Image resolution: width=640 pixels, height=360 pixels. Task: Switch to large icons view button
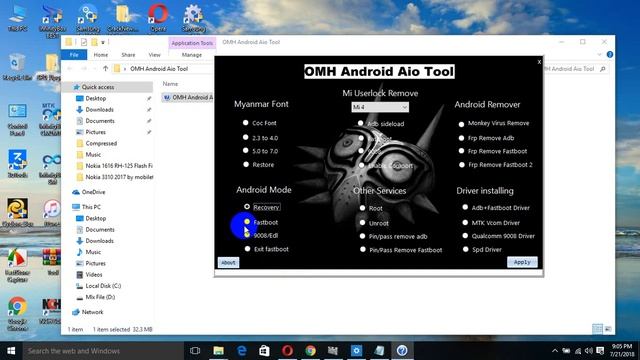[608, 329]
